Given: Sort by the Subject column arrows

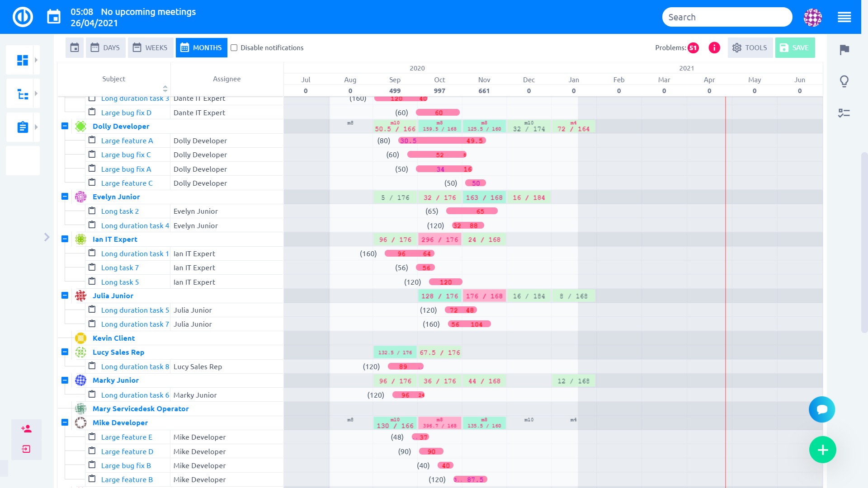Looking at the screenshot, I should coord(165,89).
